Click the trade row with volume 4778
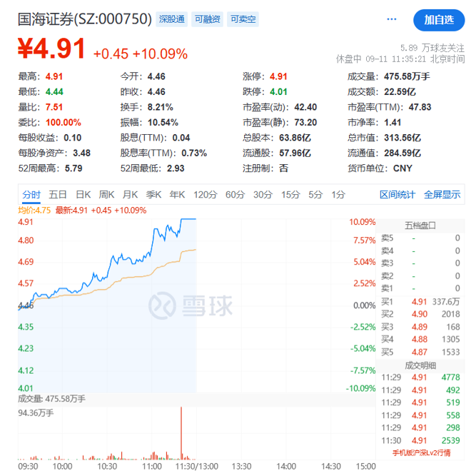This screenshot has width=476, height=476. (x=420, y=378)
